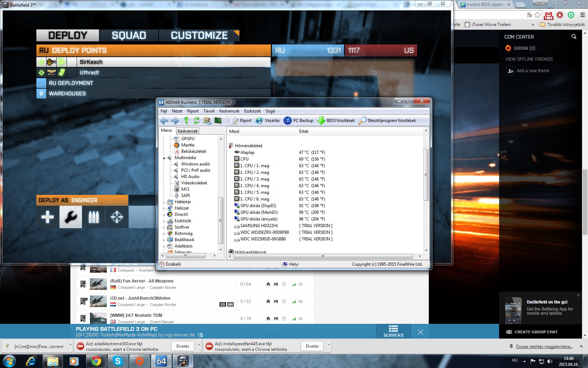Screen dimensions: 588x368
Task: Open Windows Explorer folder in taskbar
Action: [52, 361]
